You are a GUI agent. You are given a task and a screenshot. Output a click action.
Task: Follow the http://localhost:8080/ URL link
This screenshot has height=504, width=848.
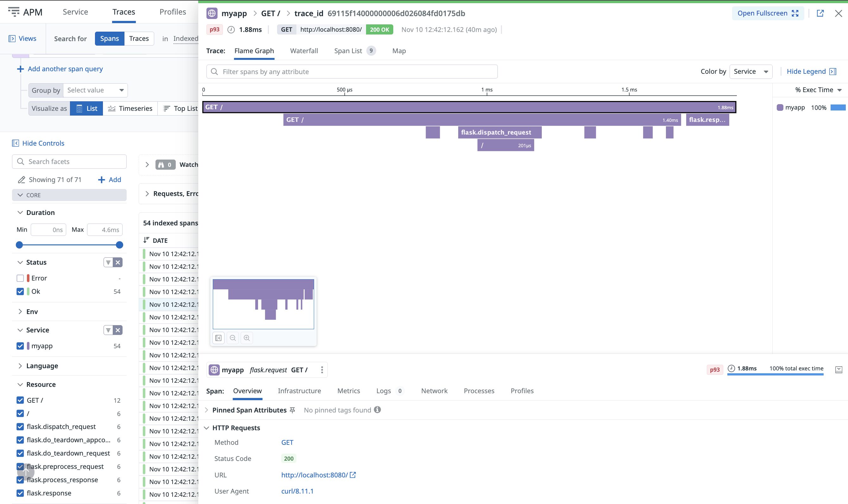[314, 475]
